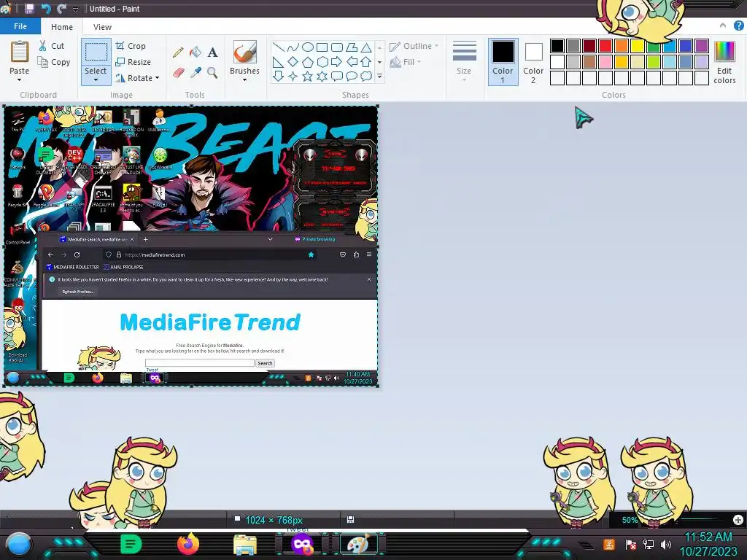Open the Brushes dropdown arrow

pos(244,80)
